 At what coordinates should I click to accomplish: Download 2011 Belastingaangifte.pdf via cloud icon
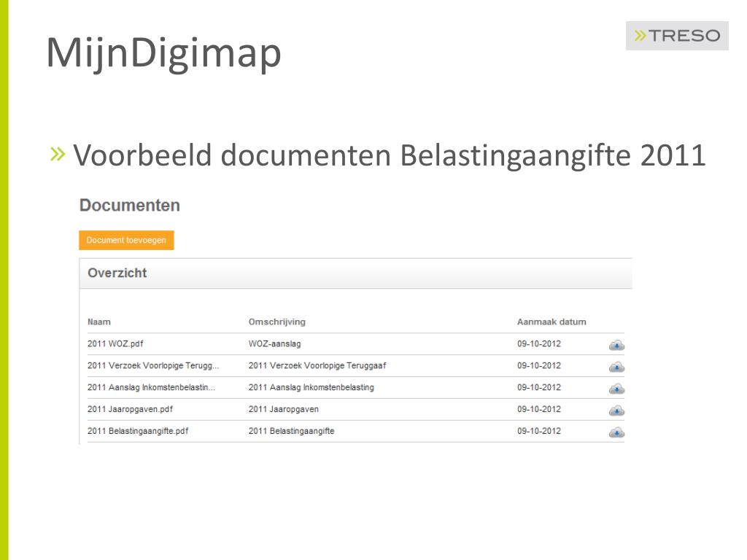(616, 432)
